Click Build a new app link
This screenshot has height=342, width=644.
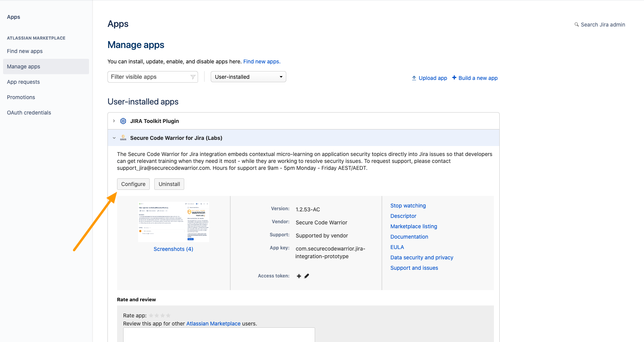point(475,78)
